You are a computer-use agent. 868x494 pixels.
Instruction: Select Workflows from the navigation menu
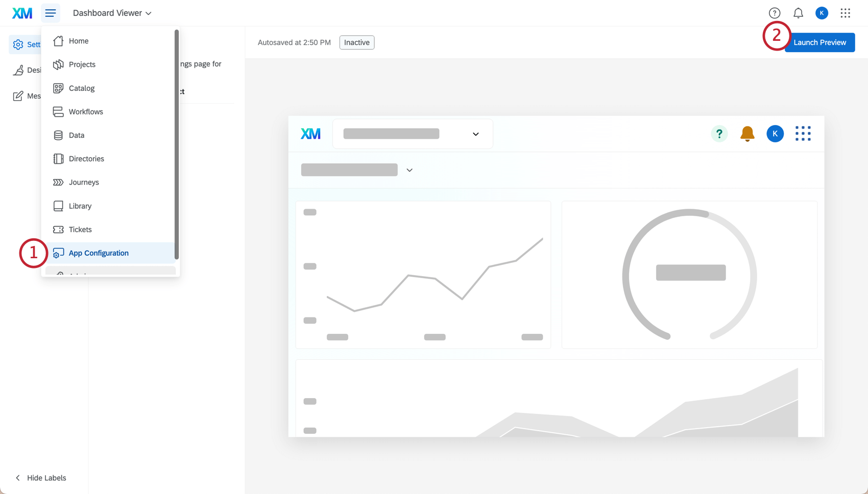[x=85, y=111]
